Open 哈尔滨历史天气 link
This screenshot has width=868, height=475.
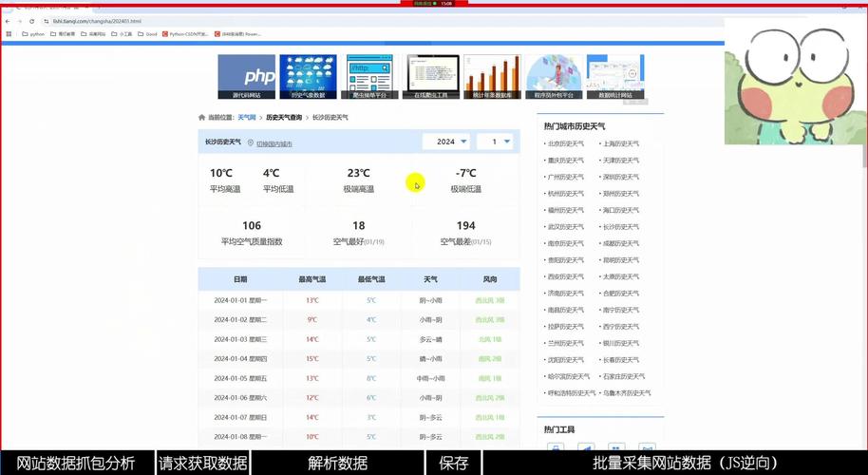tap(569, 376)
